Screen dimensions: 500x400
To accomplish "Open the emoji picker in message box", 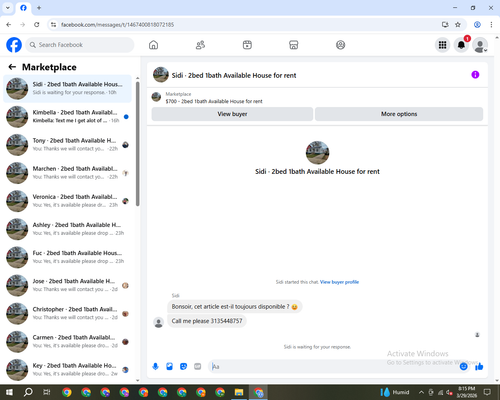I will (x=463, y=367).
